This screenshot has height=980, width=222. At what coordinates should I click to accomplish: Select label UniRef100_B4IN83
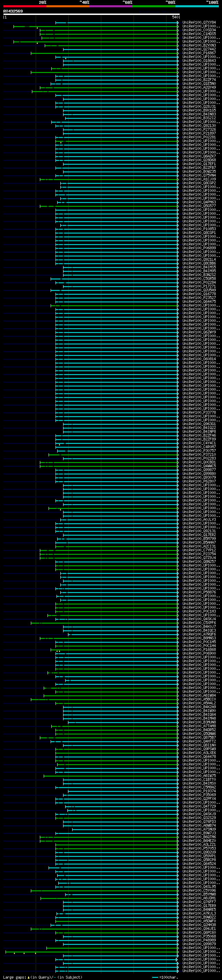point(199,114)
